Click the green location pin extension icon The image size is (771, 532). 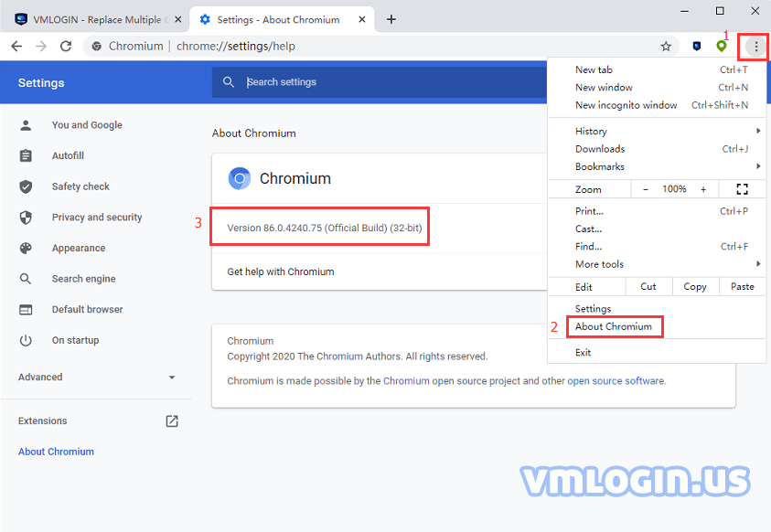722,47
